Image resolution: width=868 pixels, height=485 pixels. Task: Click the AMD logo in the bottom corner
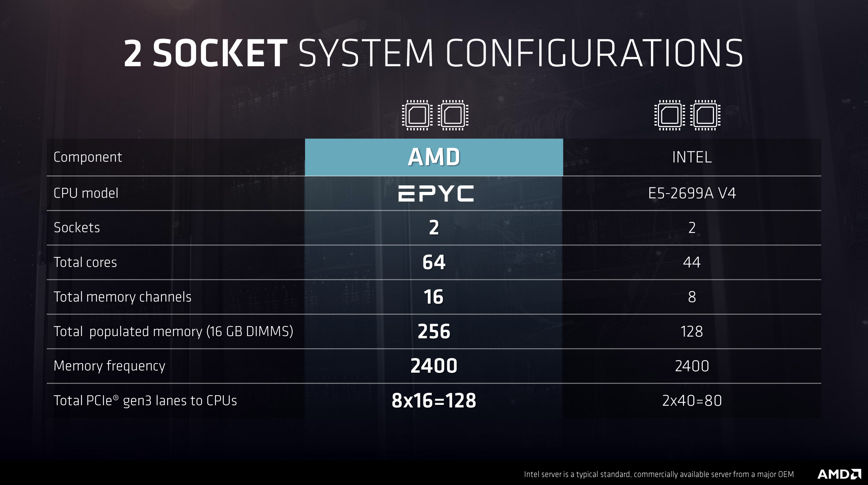pyautogui.click(x=839, y=474)
